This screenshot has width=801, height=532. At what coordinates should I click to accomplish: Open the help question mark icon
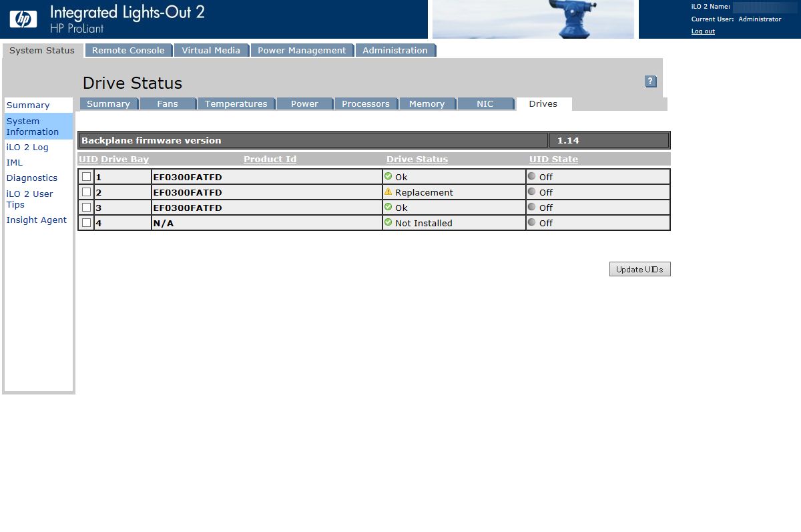(651, 81)
